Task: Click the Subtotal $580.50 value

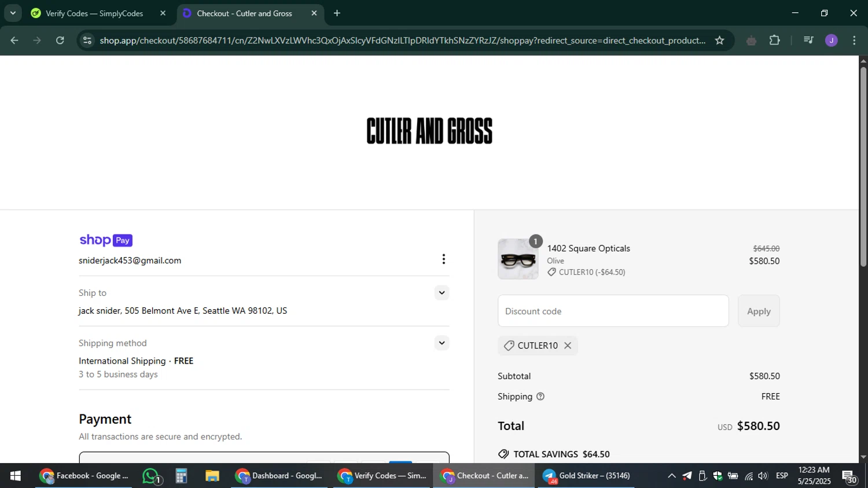Action: 764,376
